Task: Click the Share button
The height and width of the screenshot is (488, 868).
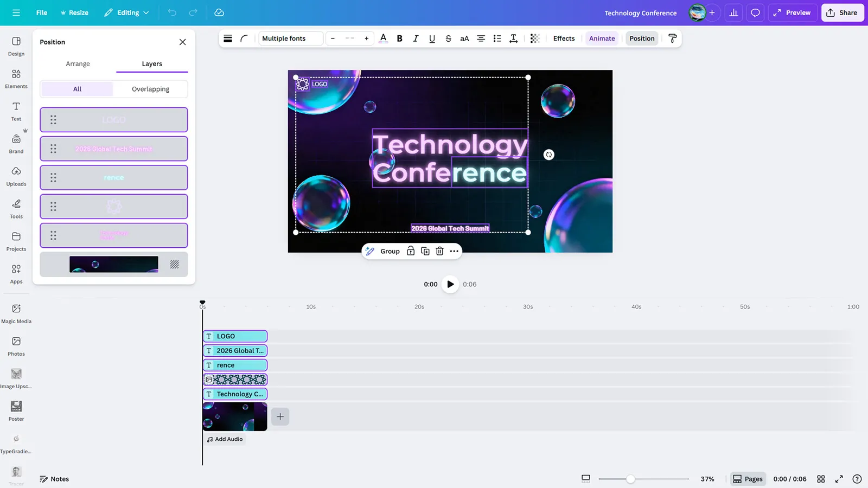Action: [x=842, y=12]
